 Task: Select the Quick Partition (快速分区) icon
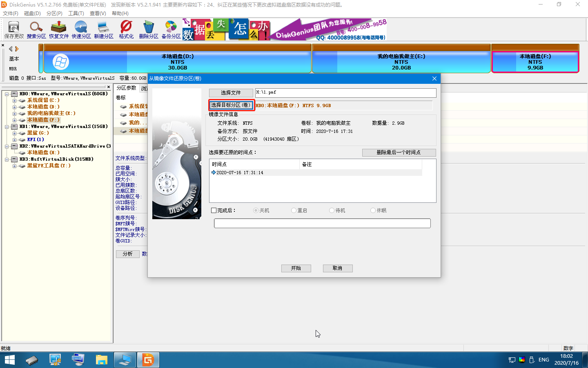coord(81,30)
